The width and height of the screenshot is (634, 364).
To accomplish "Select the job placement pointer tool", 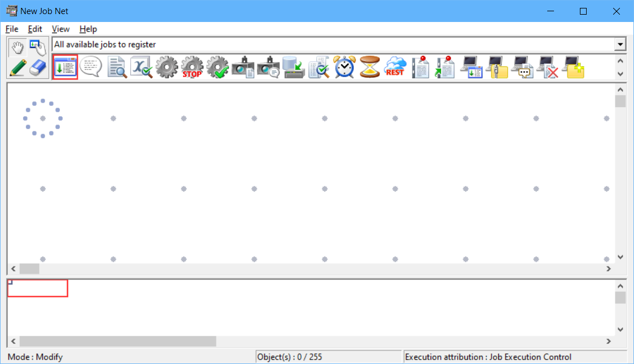I will [38, 48].
